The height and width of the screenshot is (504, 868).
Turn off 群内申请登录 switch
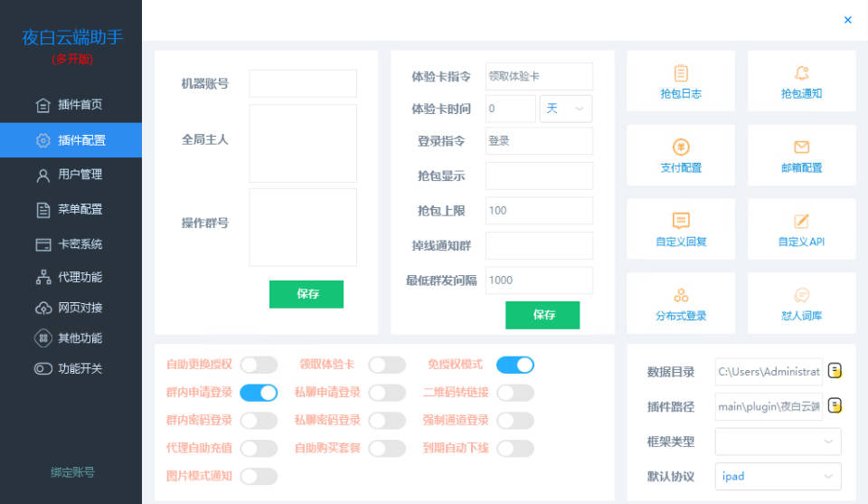coord(259,393)
